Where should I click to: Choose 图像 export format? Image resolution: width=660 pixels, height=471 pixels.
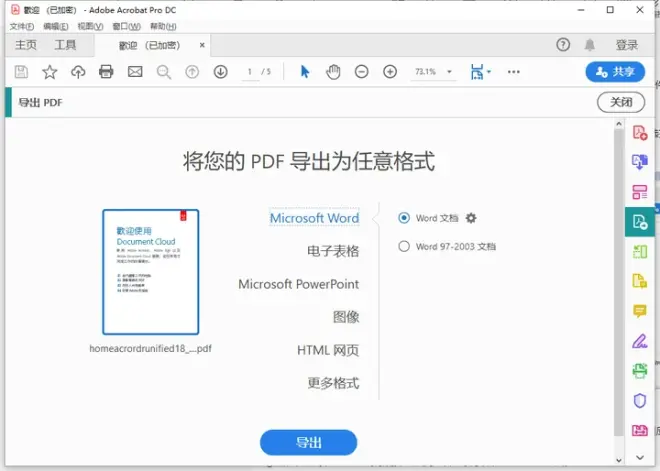tap(346, 317)
